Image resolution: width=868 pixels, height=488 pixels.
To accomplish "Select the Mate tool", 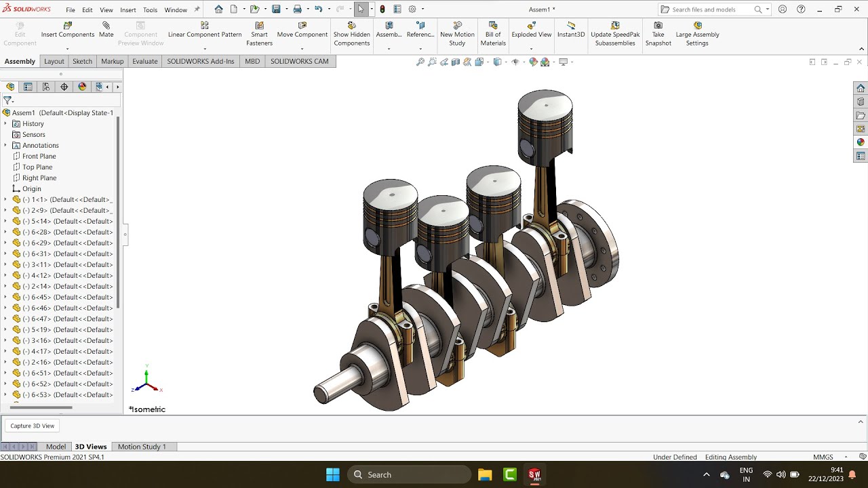I will coord(106,30).
